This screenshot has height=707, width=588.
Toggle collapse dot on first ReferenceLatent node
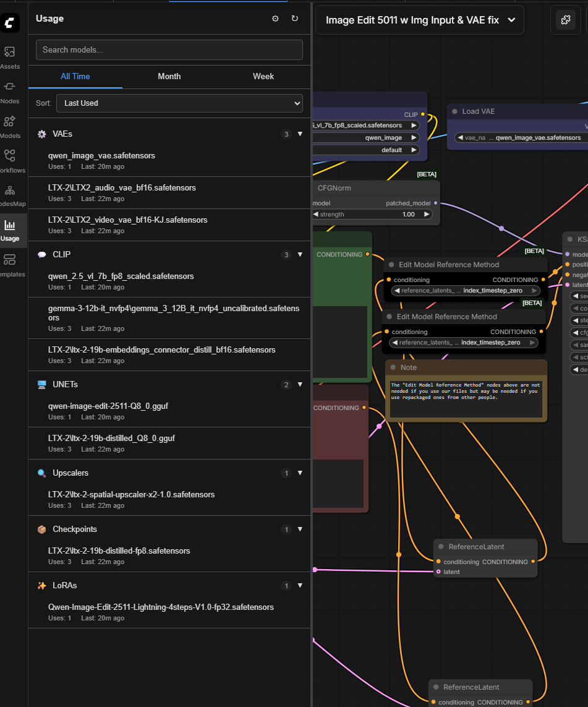[441, 546]
